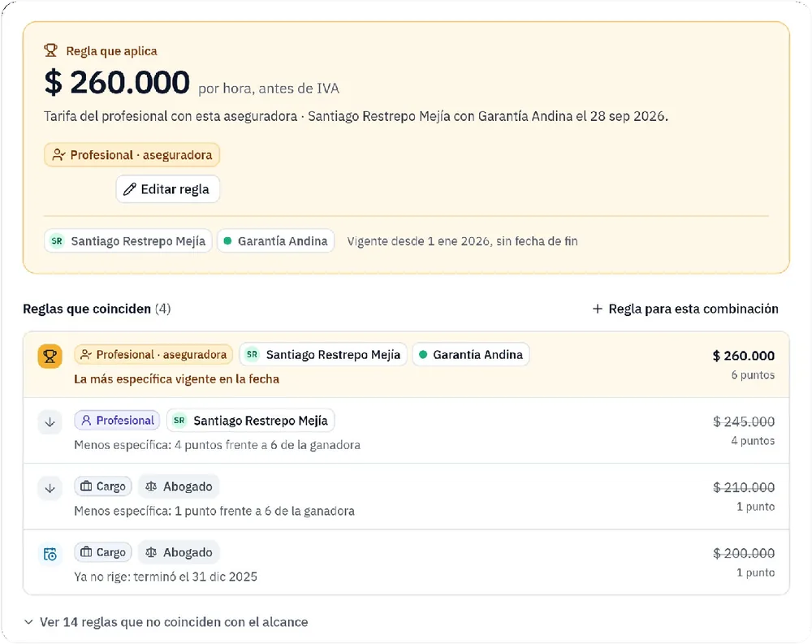This screenshot has width=812, height=644.
Task: Open the Garantía Andina chip in the summary card
Action: tap(275, 241)
